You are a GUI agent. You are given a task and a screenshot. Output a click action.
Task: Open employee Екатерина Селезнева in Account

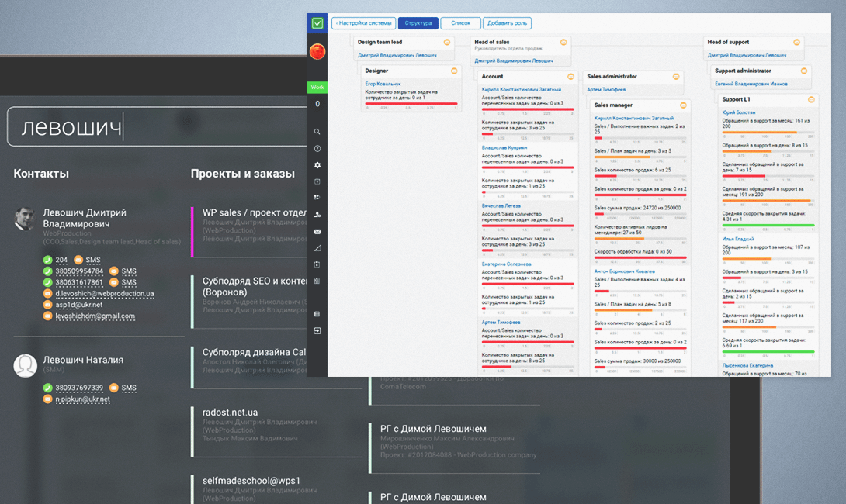point(506,264)
